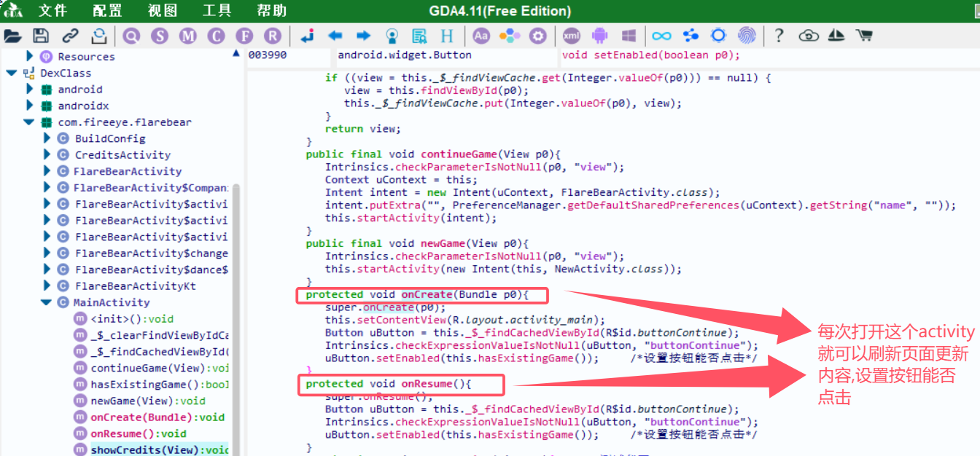
Task: Open the 配置 menu
Action: pos(108,11)
